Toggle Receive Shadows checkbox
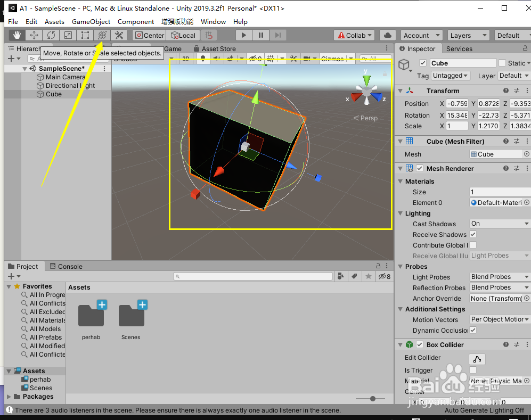The image size is (531, 420). pos(473,234)
